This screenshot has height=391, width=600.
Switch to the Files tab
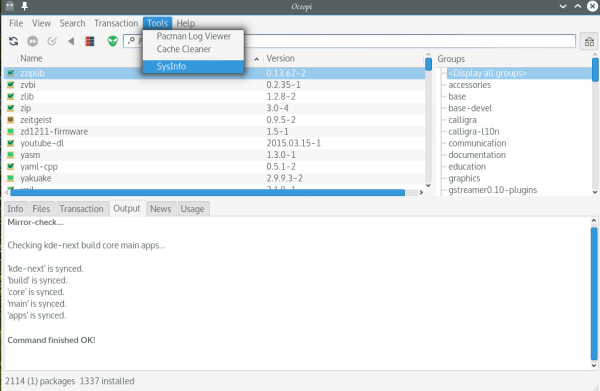tap(41, 209)
